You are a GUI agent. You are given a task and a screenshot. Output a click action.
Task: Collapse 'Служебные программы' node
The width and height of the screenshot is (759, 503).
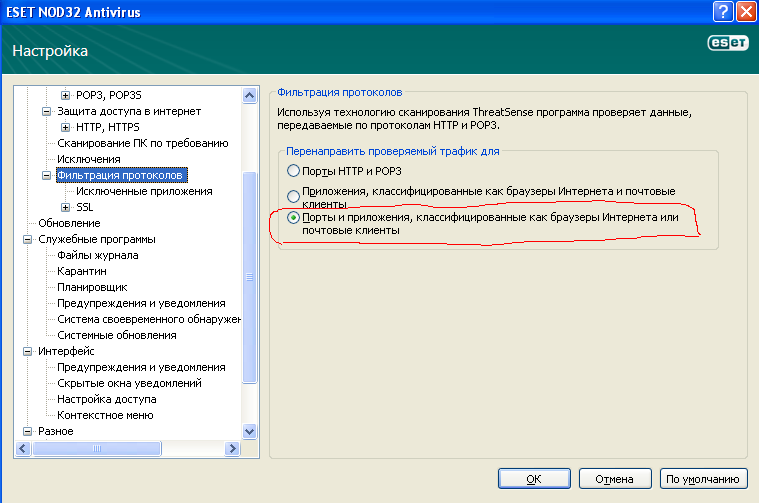click(x=28, y=239)
